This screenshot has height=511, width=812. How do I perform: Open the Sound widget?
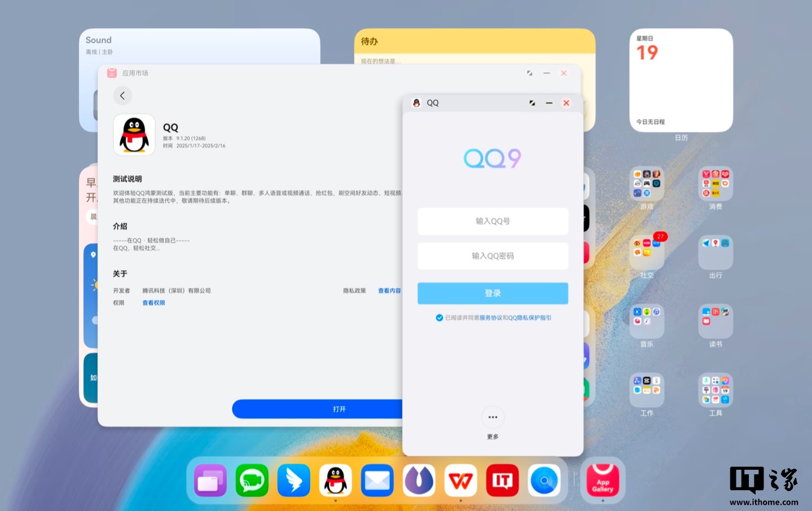(x=200, y=46)
